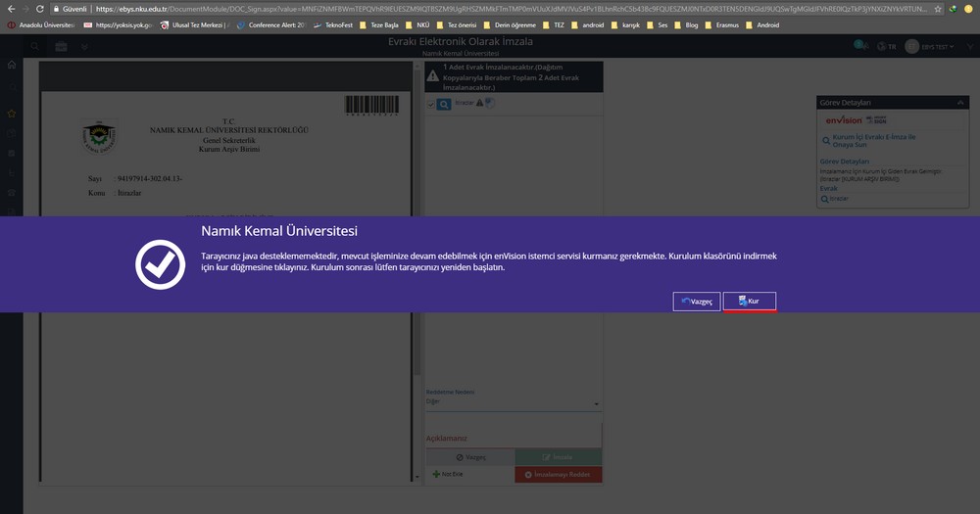Open capitalized Android bookmark folder

[761, 25]
